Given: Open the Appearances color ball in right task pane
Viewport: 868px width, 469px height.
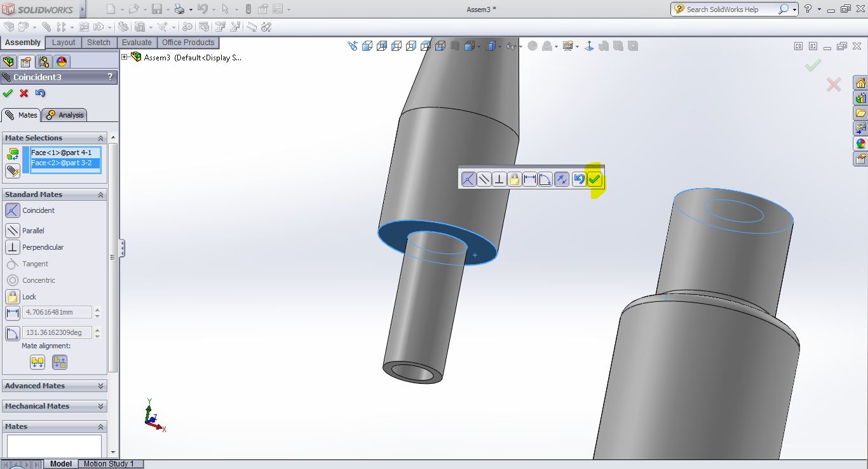Looking at the screenshot, I should click(x=860, y=144).
